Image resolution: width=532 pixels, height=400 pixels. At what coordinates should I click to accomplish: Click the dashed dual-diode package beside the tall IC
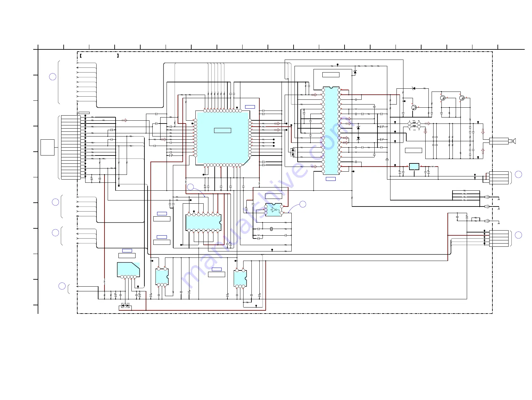coord(293,152)
